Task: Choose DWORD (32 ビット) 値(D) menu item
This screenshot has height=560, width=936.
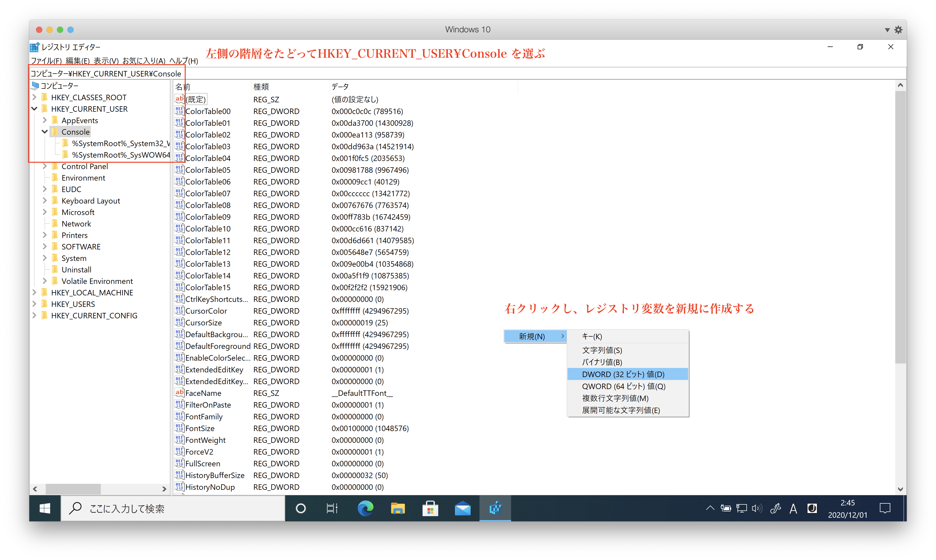Action: (628, 374)
